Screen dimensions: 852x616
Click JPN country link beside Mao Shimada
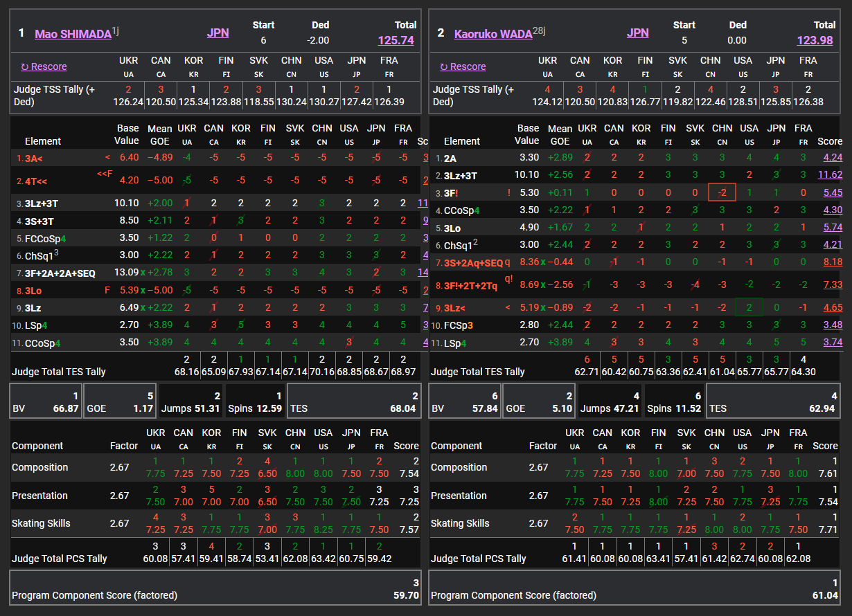(218, 33)
